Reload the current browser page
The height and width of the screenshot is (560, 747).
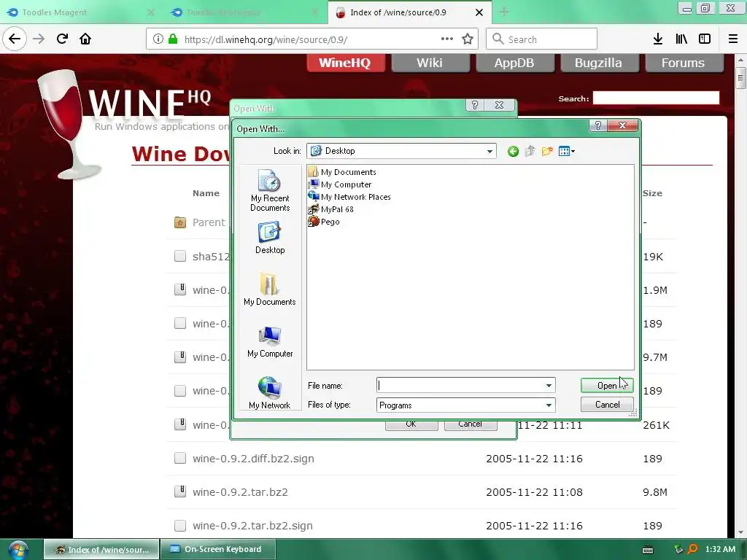click(62, 39)
